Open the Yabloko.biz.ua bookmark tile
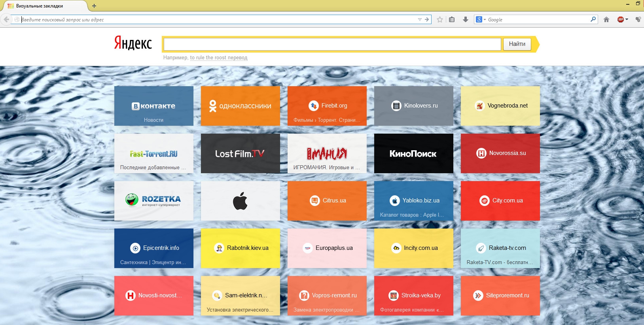Screen dimensions: 644x325 [414, 201]
